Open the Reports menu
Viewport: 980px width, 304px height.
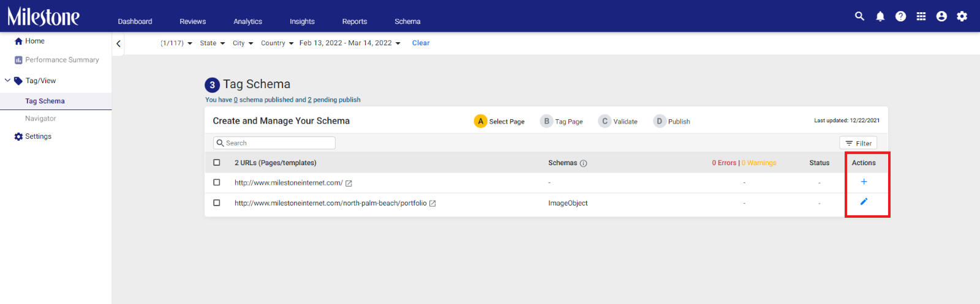[355, 21]
